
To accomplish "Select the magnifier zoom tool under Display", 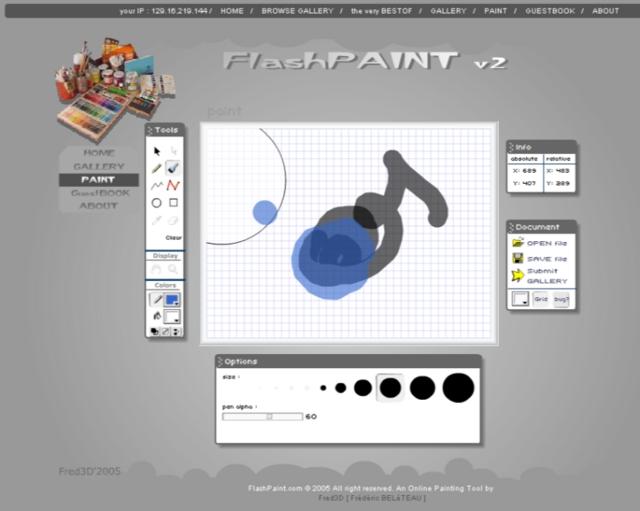I will point(173,269).
